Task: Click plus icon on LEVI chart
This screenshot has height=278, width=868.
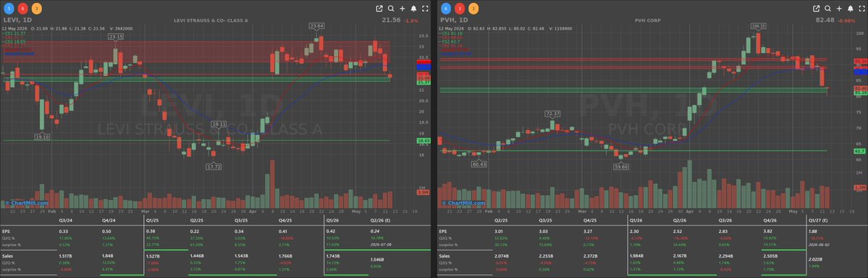Action: (403, 8)
